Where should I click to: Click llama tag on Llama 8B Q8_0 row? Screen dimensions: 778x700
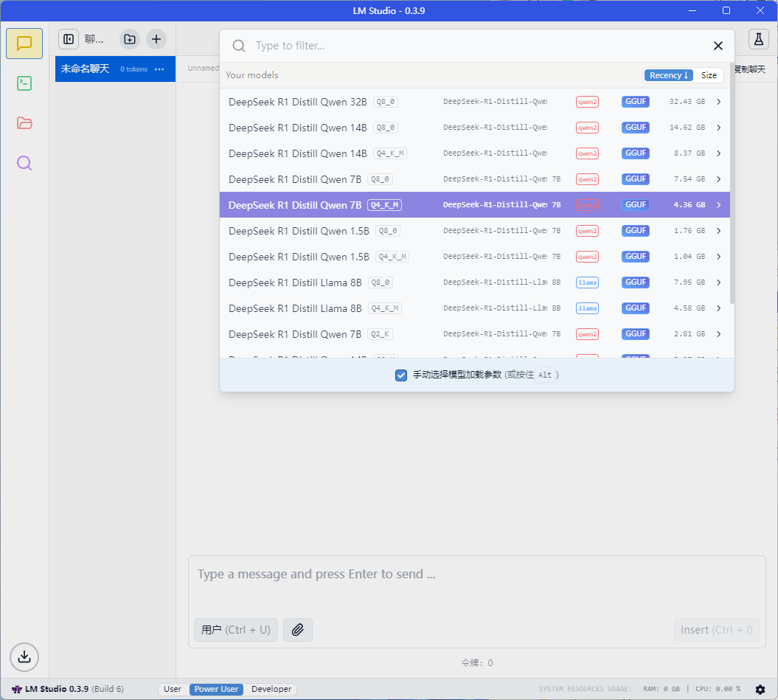[x=587, y=283]
